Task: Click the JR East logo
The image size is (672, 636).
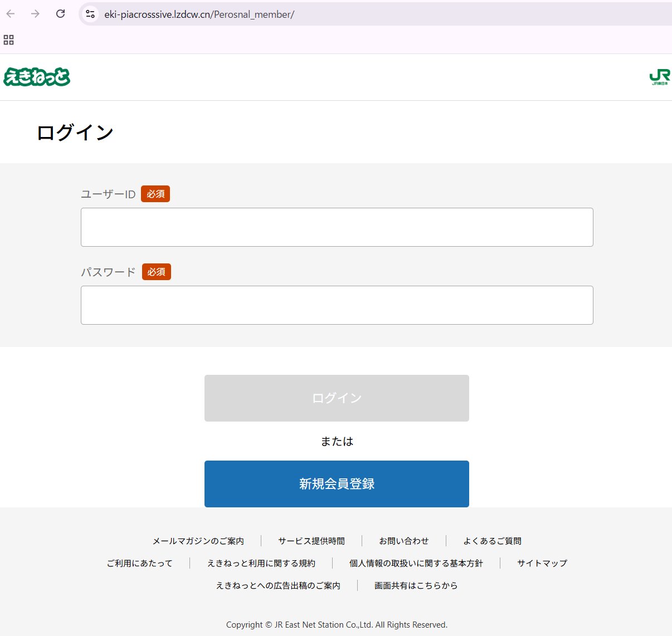Action: (x=660, y=77)
